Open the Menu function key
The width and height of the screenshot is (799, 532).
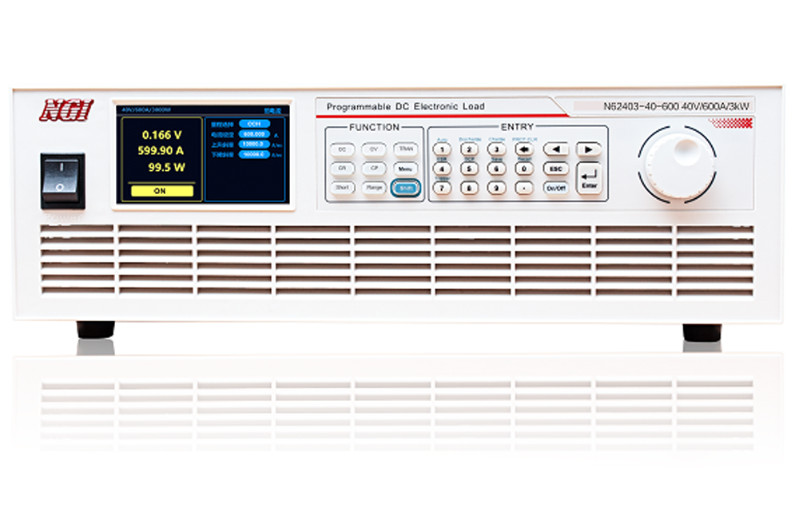pos(406,169)
